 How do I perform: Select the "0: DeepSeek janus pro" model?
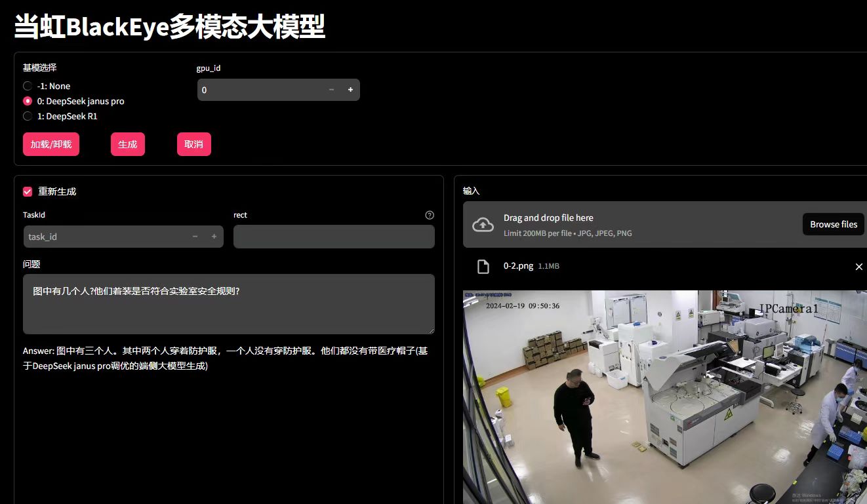(x=27, y=101)
